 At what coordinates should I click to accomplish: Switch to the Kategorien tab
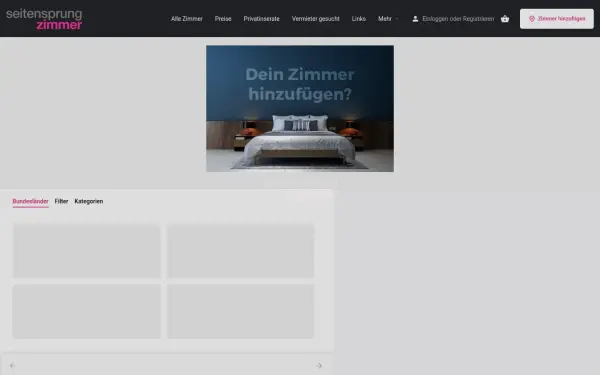pyautogui.click(x=89, y=201)
